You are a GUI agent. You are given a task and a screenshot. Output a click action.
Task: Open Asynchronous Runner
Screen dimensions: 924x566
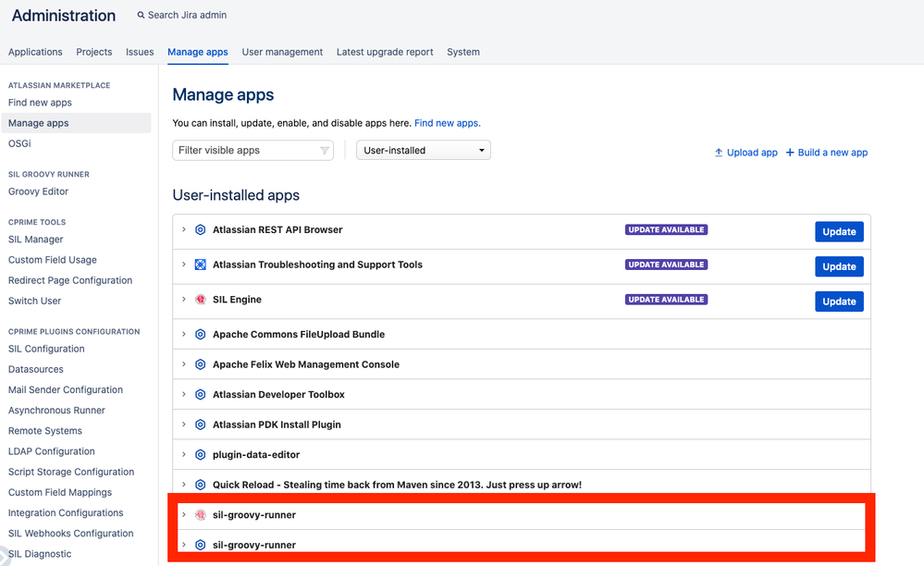pos(56,411)
